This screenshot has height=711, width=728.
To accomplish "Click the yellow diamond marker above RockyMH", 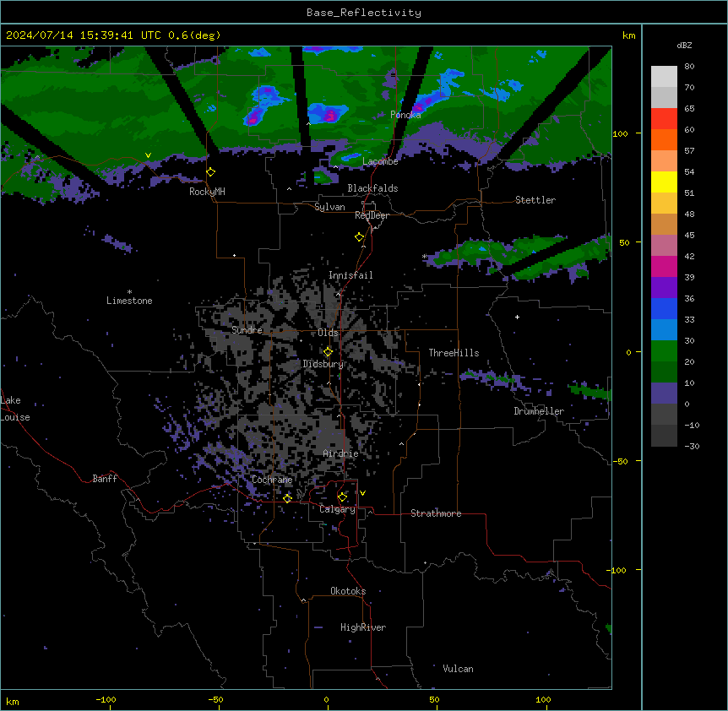I will [211, 171].
